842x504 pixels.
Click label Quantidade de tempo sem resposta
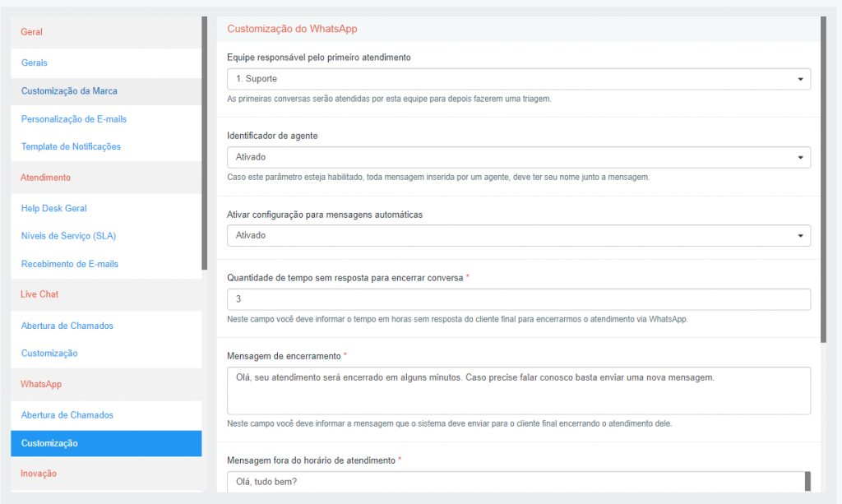(x=345, y=278)
